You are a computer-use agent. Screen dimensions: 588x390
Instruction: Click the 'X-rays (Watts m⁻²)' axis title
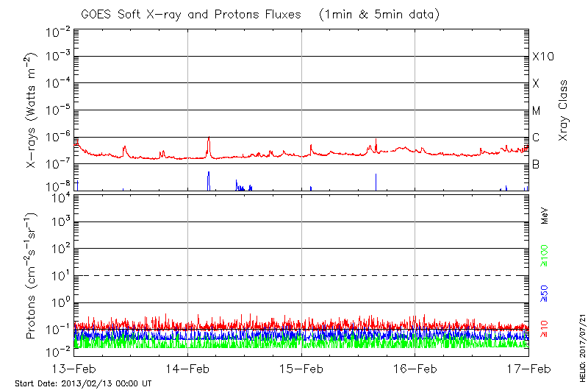point(33,110)
